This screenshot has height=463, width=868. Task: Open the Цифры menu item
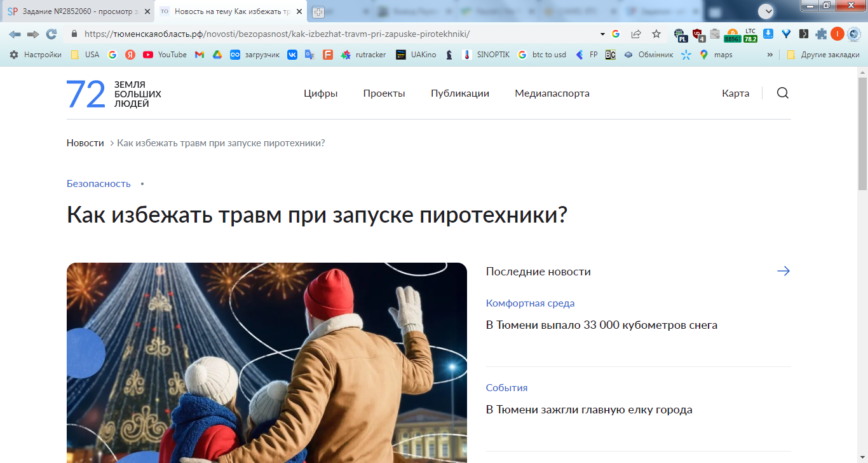point(321,93)
